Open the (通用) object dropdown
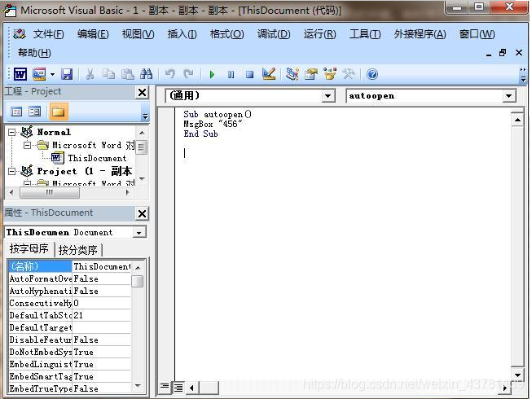Screen dimensions: 532x399 pos(328,96)
